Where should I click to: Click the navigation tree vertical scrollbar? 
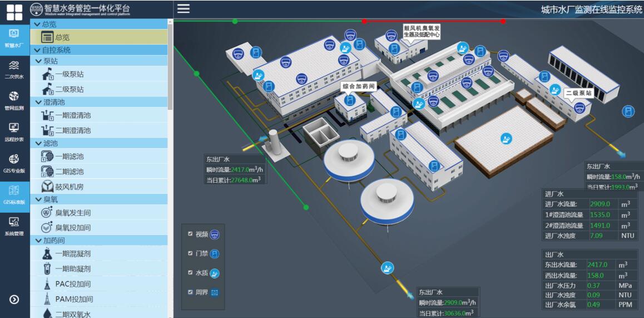(x=170, y=67)
